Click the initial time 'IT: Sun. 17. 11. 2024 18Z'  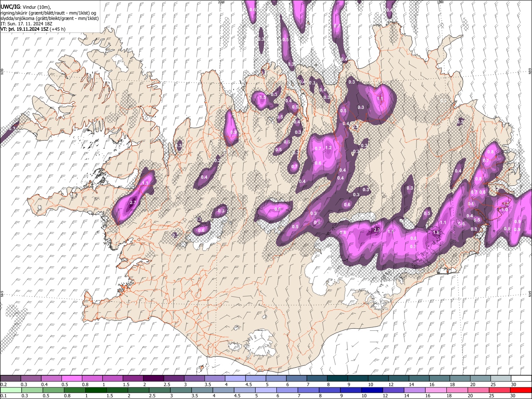tap(27, 24)
